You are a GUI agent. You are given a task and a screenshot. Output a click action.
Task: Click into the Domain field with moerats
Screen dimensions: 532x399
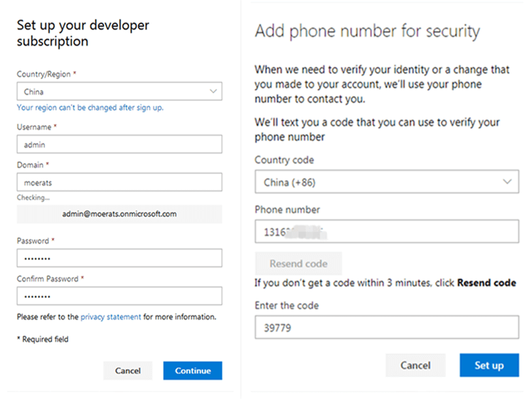pos(119,182)
